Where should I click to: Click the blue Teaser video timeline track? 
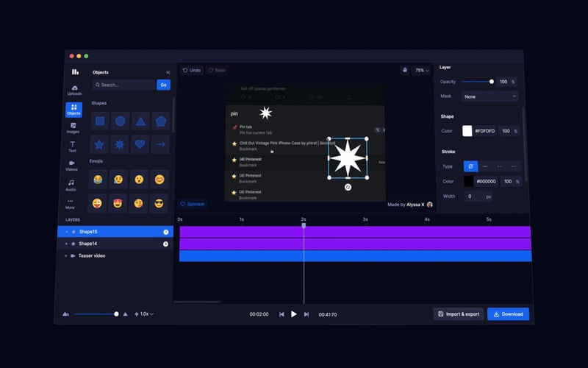tap(356, 256)
